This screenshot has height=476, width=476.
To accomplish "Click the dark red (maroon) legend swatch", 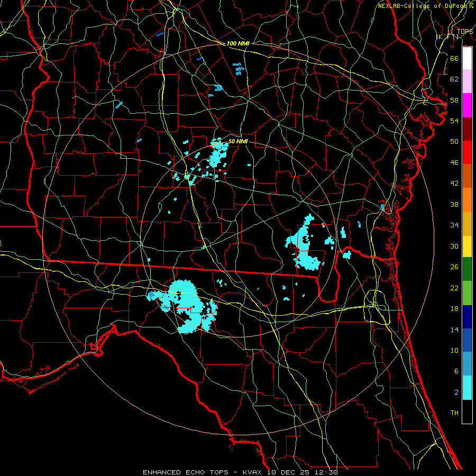I will (467, 129).
